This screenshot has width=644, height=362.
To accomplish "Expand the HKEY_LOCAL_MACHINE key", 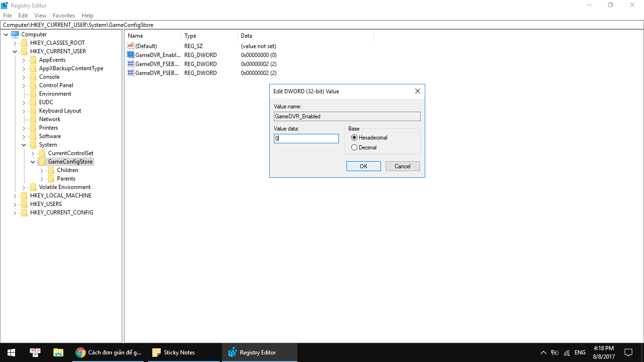I will (x=15, y=195).
